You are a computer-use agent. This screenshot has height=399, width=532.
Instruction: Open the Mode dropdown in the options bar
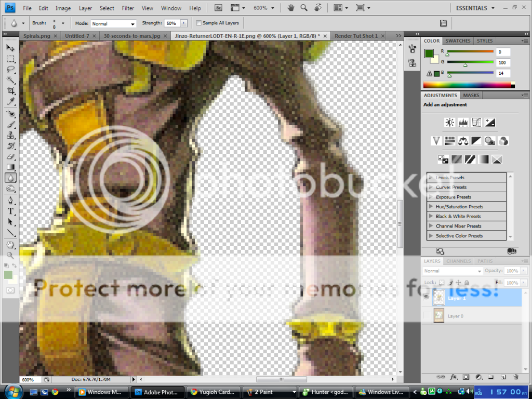[113, 23]
